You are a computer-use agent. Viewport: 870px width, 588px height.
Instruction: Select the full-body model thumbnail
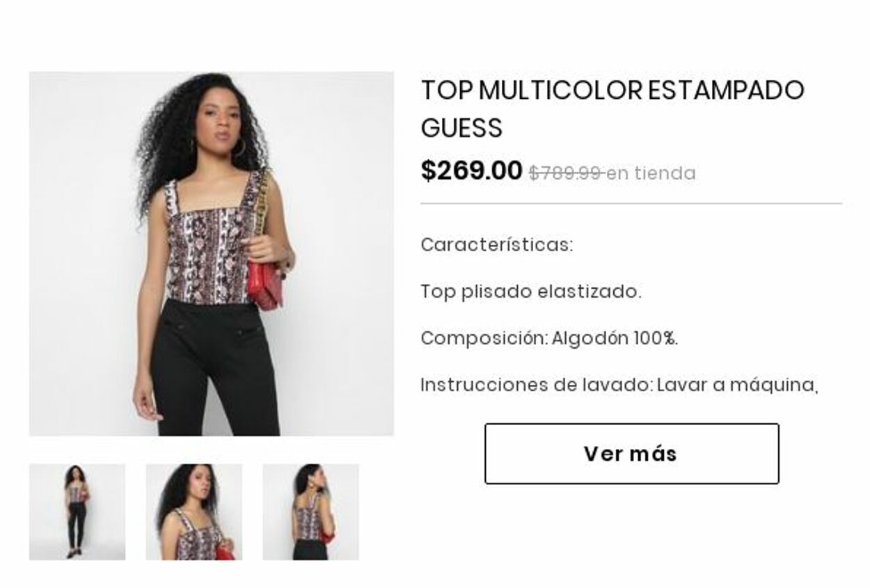coord(77,512)
